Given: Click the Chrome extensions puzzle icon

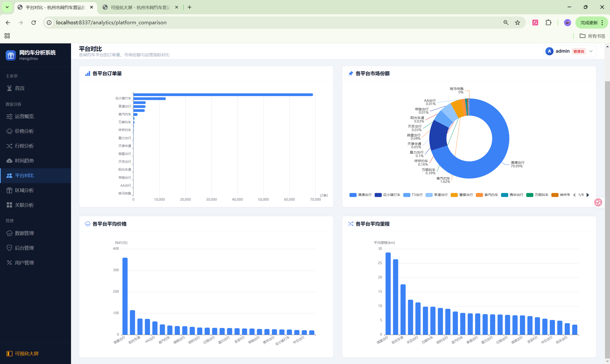Looking at the screenshot, I should 548,23.
